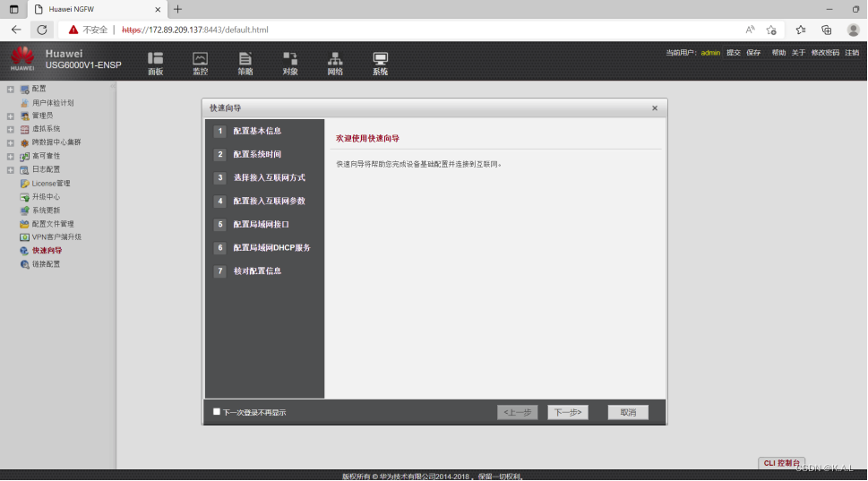Click the 跨数据中心集群 tree node icon
This screenshot has width=868, height=481.
click(24, 142)
